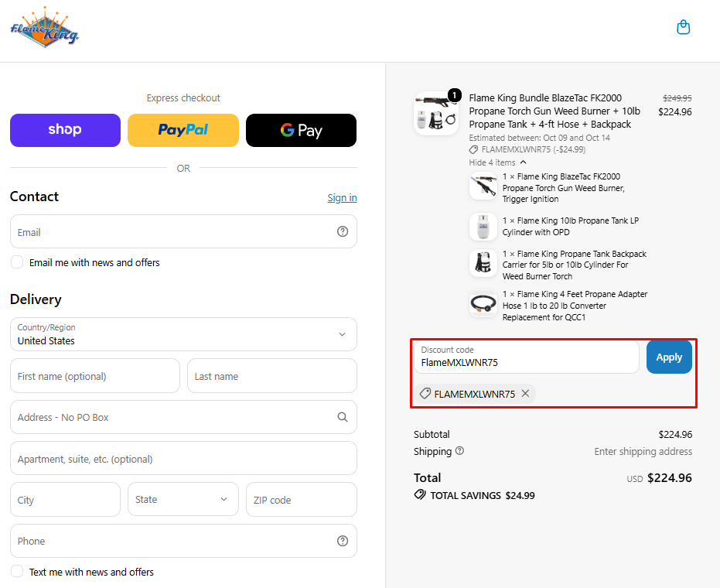Show email help question mark tooltip
Viewport: 720px width, 588px height.
[x=343, y=231]
